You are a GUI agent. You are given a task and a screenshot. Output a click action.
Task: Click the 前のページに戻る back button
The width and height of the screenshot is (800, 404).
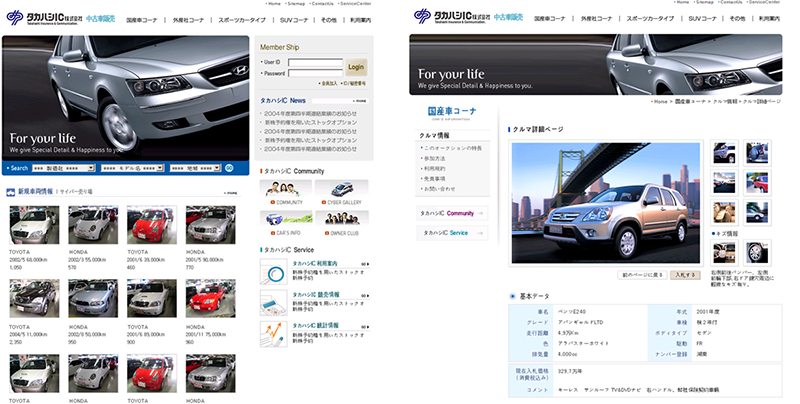coord(642,275)
